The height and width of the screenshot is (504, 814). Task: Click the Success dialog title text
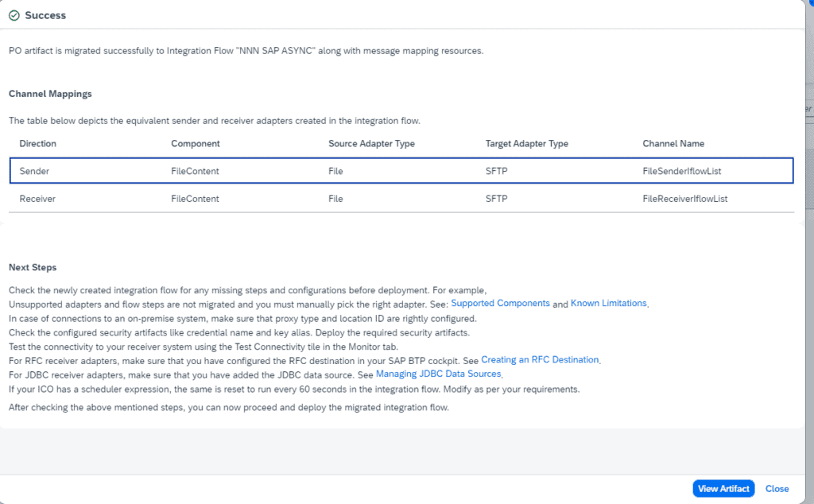click(45, 16)
